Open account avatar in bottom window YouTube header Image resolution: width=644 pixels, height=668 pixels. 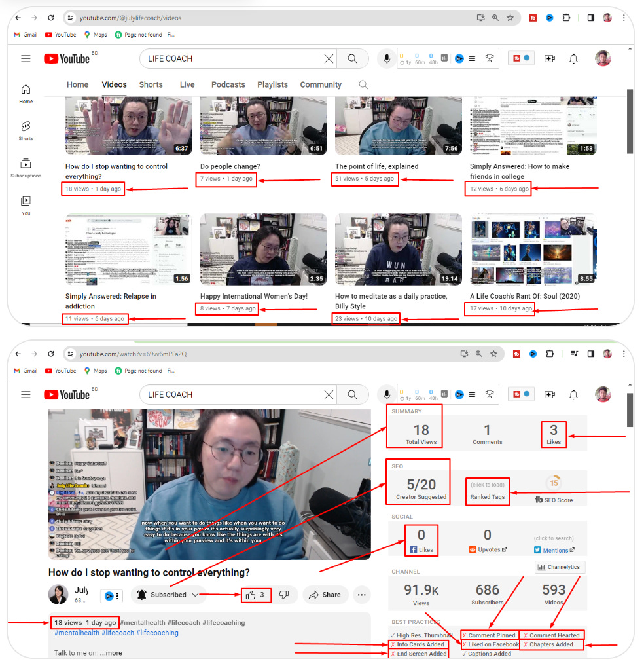coord(603,394)
